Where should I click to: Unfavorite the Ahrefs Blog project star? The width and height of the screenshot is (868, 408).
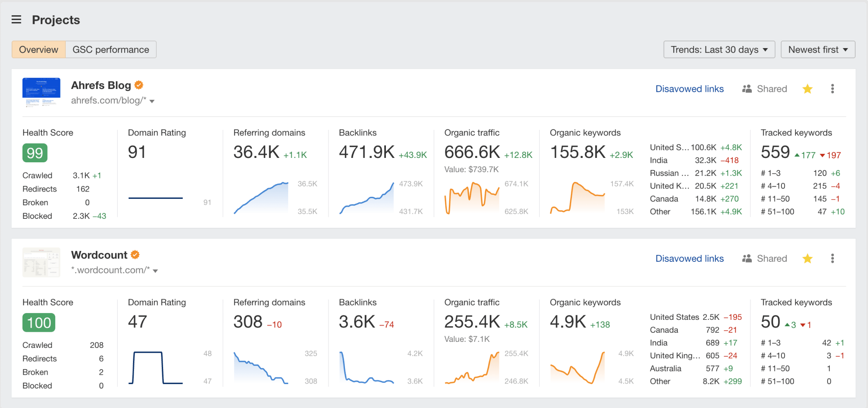point(808,89)
